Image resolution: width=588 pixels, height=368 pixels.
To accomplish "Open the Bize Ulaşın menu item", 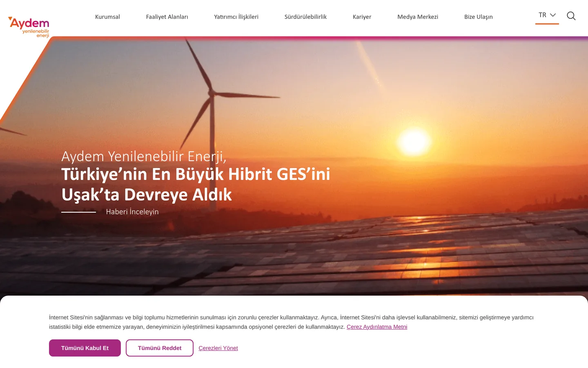I will (x=479, y=17).
